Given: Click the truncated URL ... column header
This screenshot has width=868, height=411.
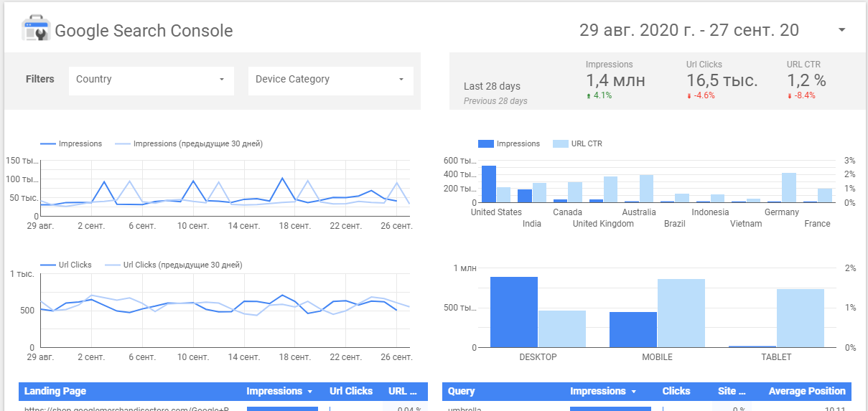Looking at the screenshot, I should (403, 391).
